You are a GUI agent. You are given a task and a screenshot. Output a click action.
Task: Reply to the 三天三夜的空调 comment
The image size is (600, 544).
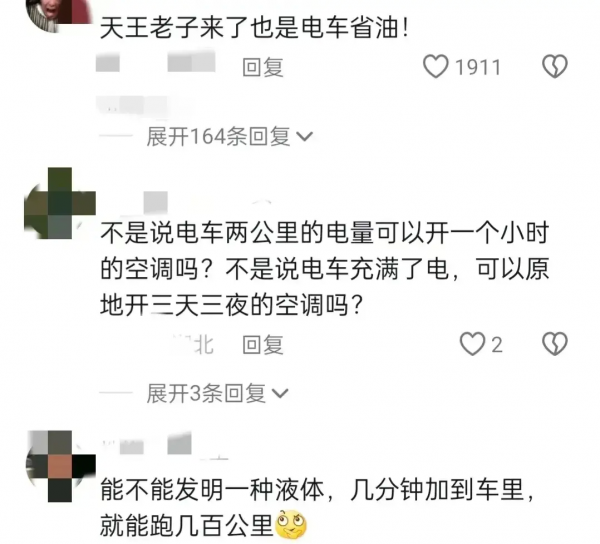263,345
